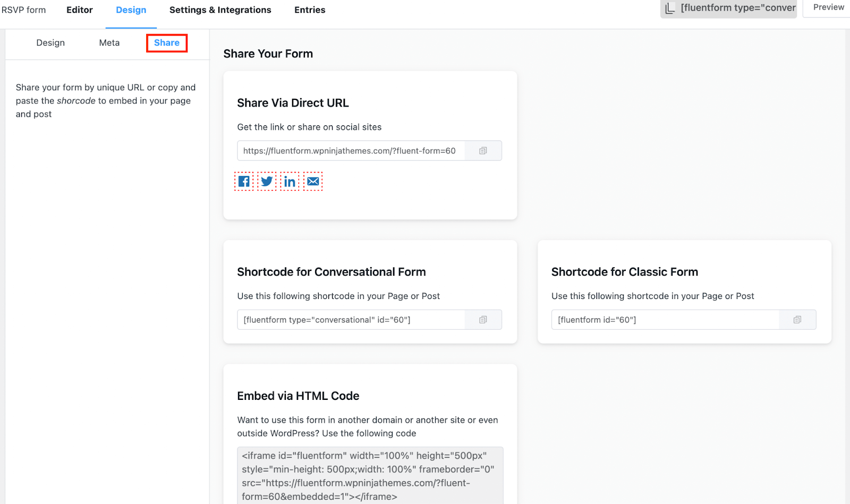Click the shortcode icon in header
850x504 pixels.
pyautogui.click(x=670, y=8)
